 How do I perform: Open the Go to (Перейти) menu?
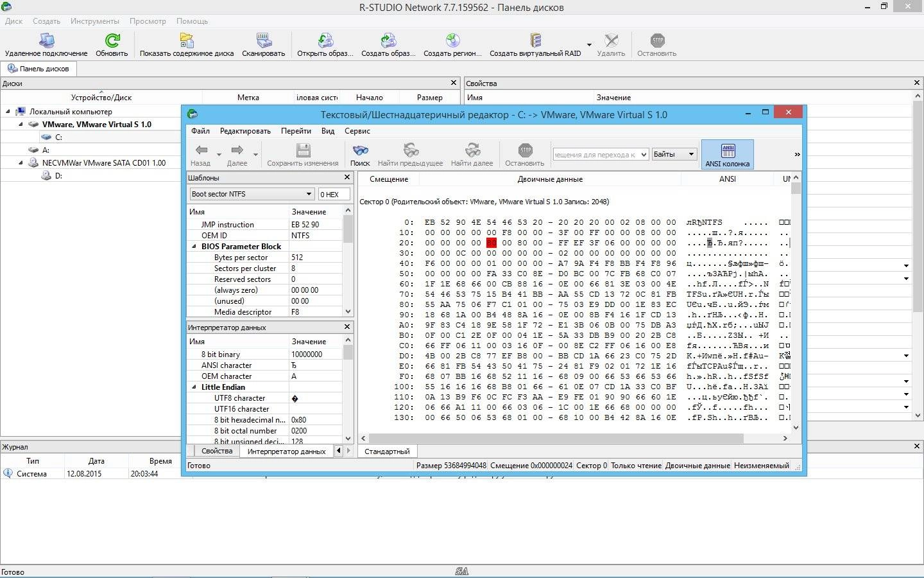(x=296, y=131)
